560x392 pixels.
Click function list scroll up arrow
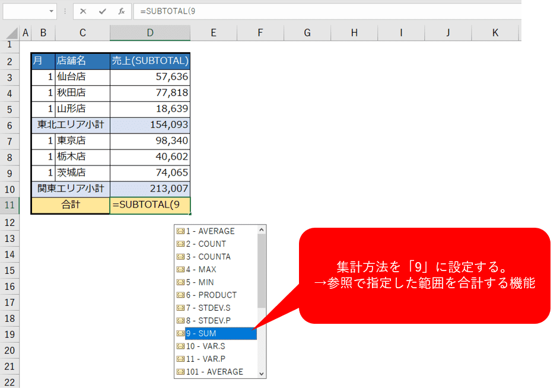262,230
